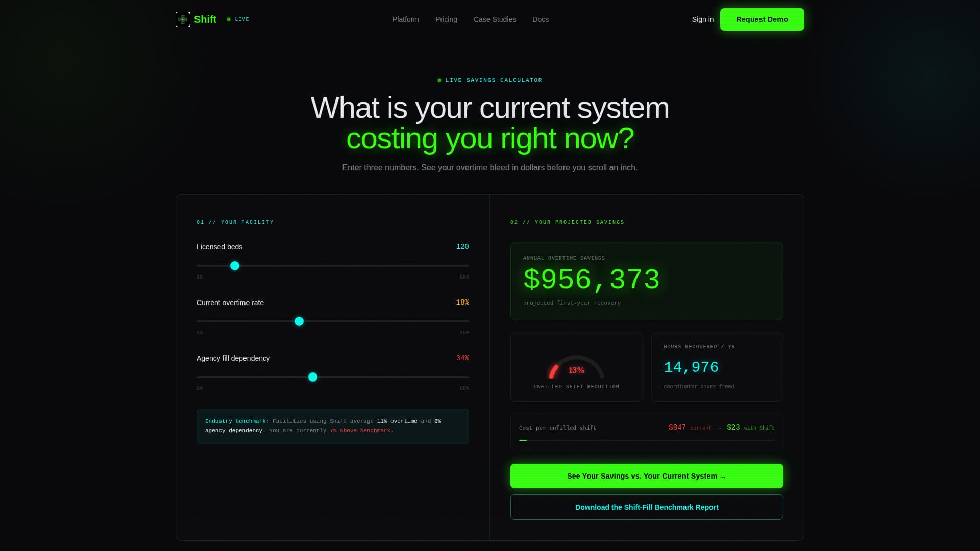Screen dimensions: 980x551
Task: Click 'projected first-year recovery' caption
Action: click(x=572, y=303)
